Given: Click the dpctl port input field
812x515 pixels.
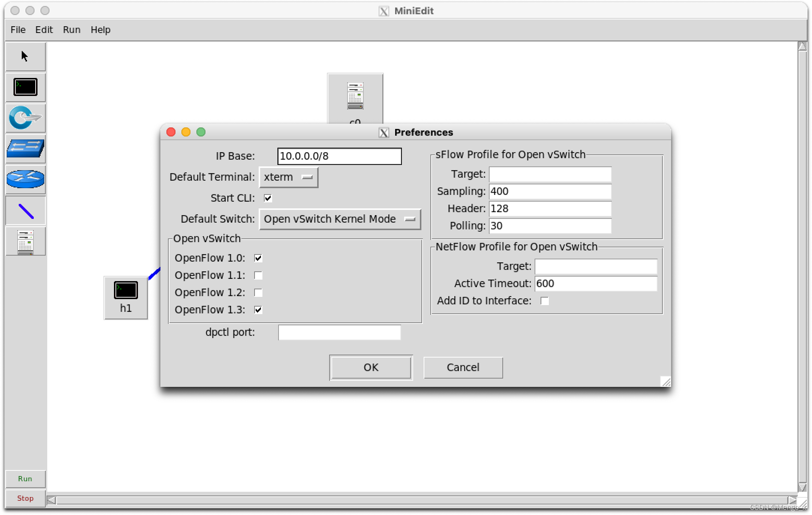Looking at the screenshot, I should click(339, 333).
